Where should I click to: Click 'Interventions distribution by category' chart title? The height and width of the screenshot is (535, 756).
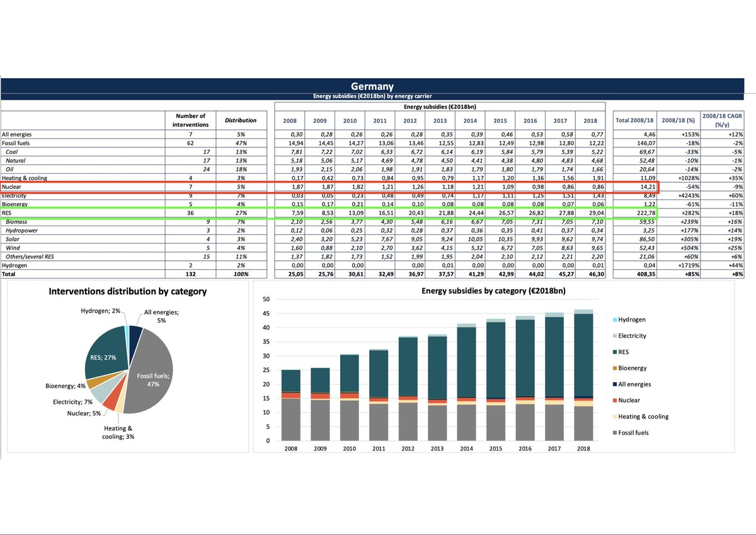(x=128, y=292)
